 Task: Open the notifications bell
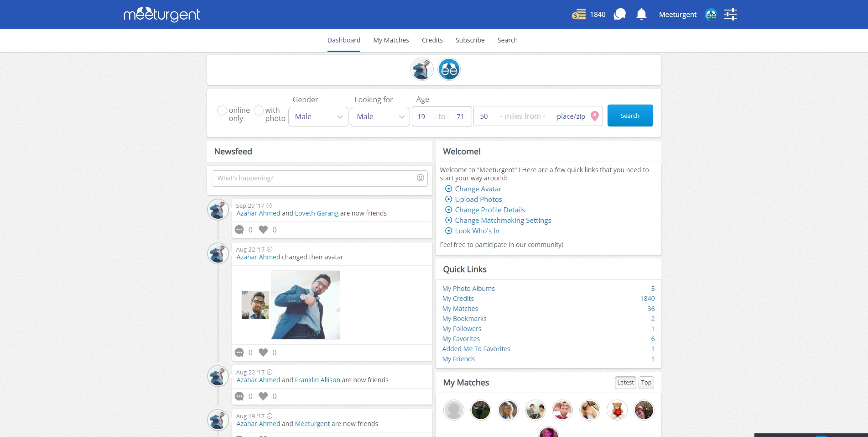pyautogui.click(x=641, y=15)
